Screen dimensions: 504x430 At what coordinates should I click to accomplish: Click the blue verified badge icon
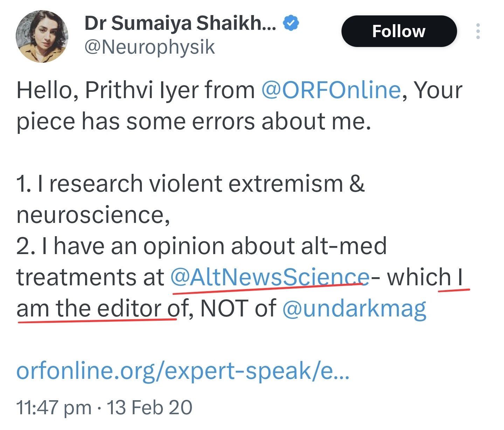pyautogui.click(x=291, y=23)
